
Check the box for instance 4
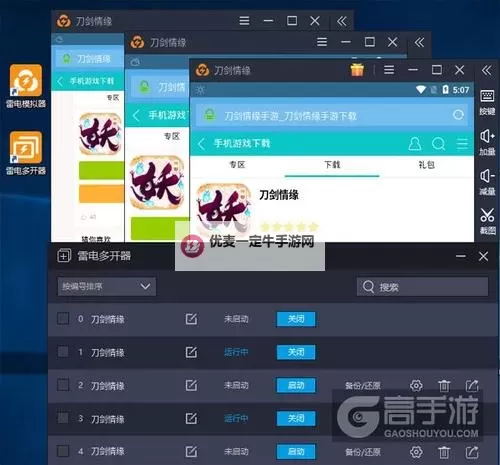[63, 451]
